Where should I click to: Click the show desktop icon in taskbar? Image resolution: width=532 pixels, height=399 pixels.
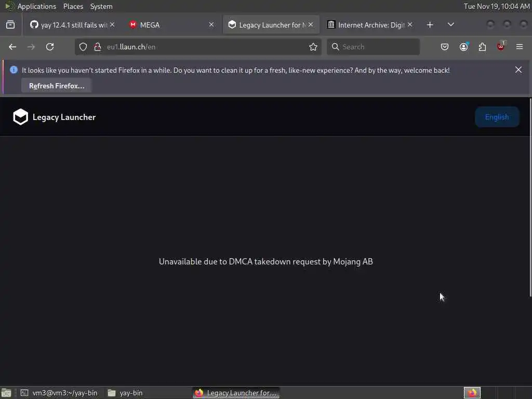tap(6, 393)
